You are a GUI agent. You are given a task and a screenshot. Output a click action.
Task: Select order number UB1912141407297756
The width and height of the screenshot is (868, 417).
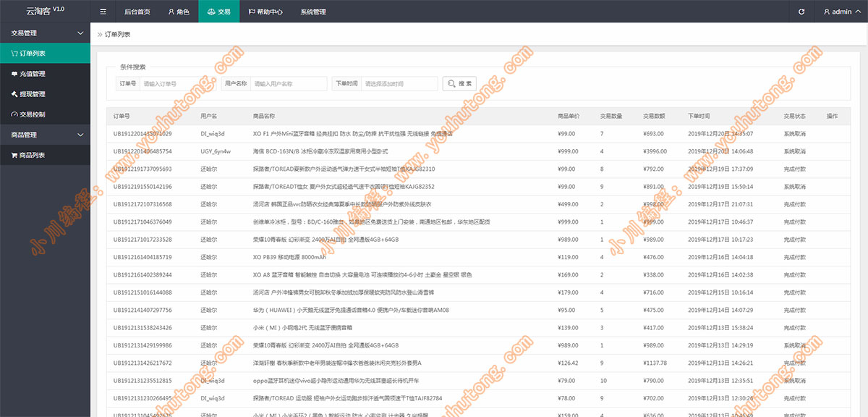[x=142, y=310]
